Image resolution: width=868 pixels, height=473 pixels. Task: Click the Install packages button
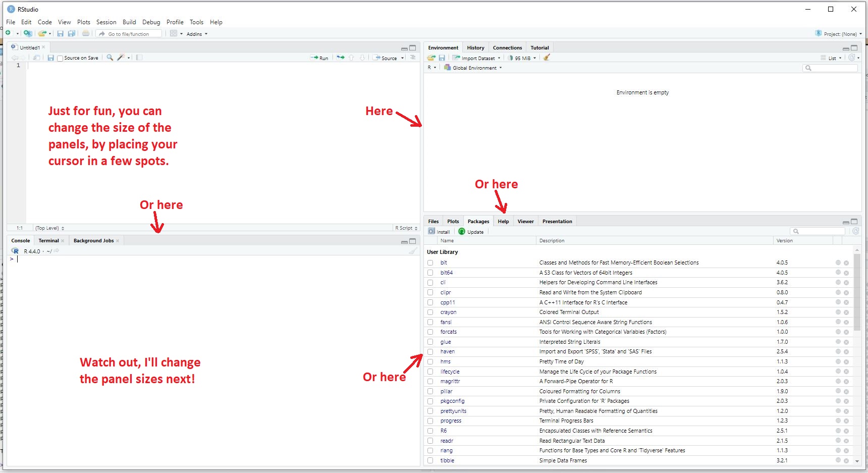tap(439, 232)
